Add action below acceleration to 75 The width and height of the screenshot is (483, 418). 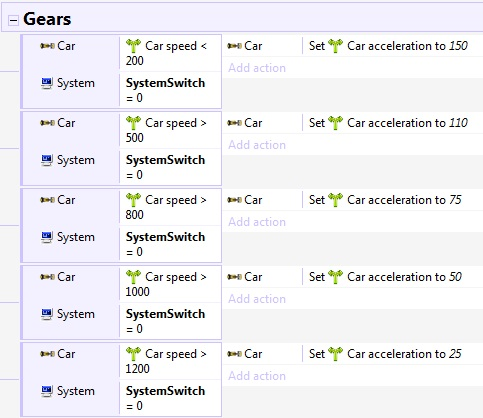click(x=257, y=222)
